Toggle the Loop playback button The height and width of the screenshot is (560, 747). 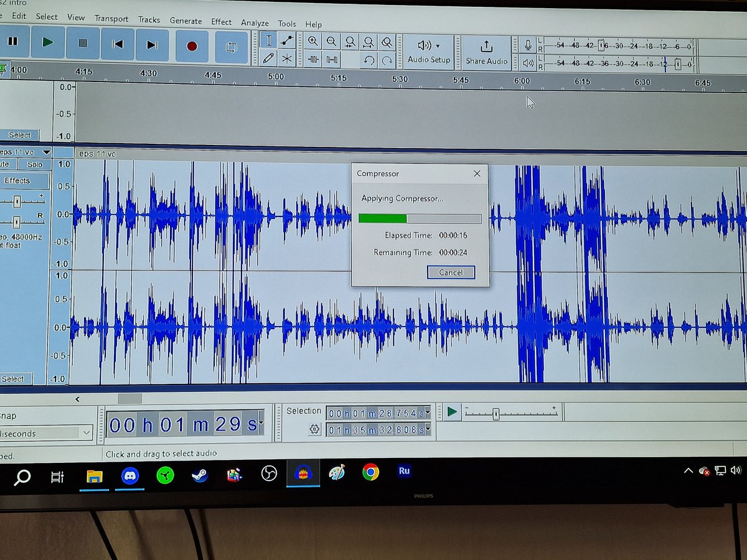coord(231,46)
